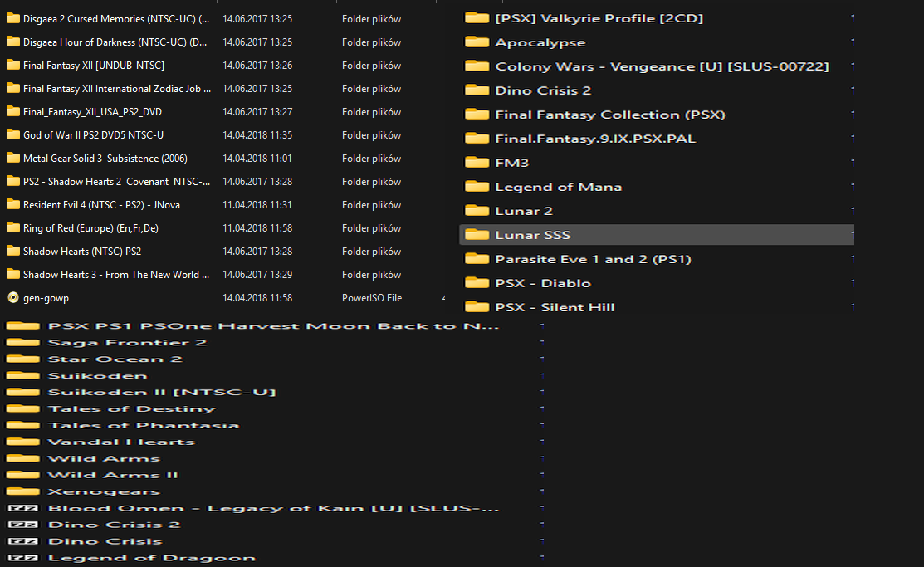Click folder icon for Final.Fantasy.9.IX.PSX.PAL
The image size is (924, 567).
[477, 139]
